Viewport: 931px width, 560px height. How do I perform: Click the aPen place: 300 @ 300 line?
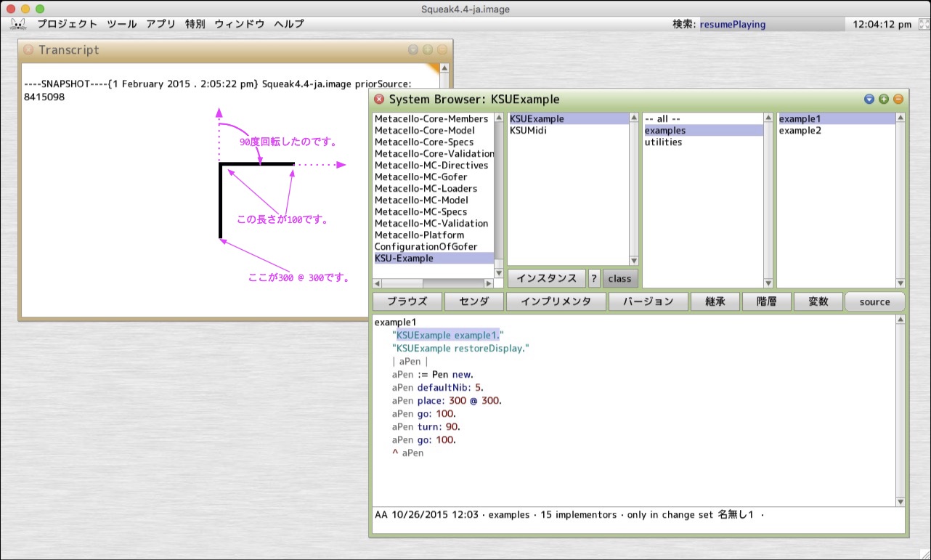[x=447, y=401]
